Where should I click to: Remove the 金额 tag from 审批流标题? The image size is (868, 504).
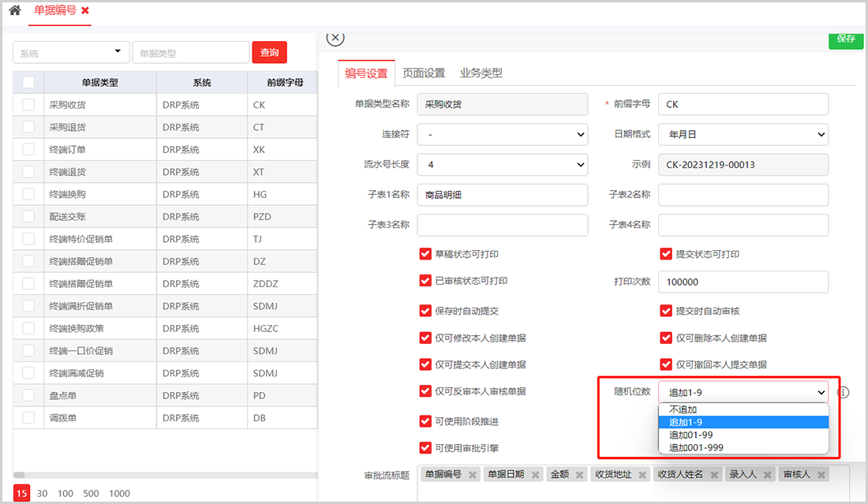click(x=578, y=475)
